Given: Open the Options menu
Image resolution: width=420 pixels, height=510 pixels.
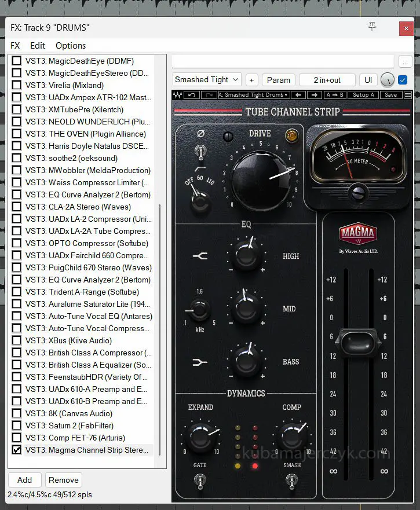Looking at the screenshot, I should (71, 46).
